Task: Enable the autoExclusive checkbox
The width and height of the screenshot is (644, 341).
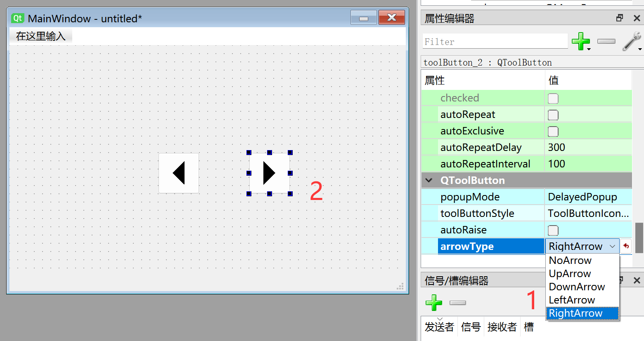Action: [553, 131]
